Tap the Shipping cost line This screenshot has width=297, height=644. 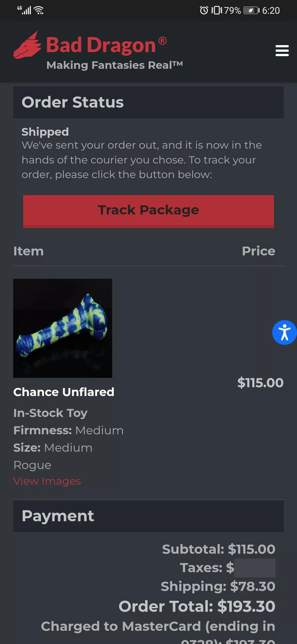pos(218,586)
